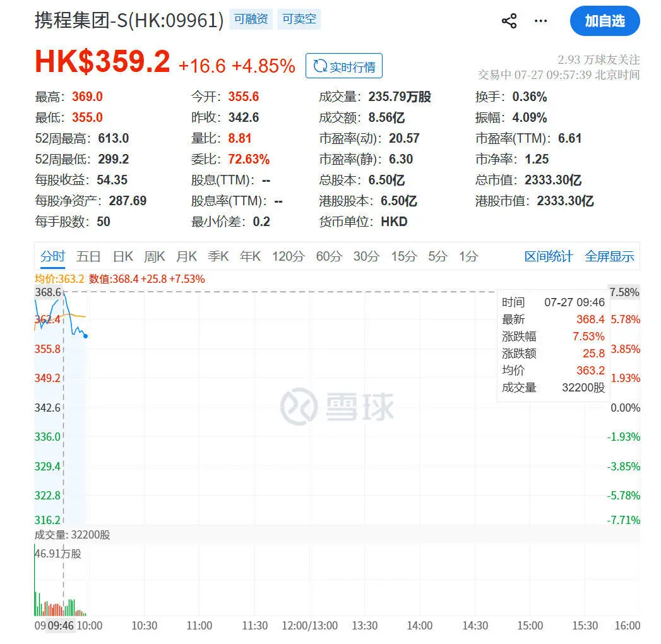The image size is (661, 644).
Task: Open the 周K chart tab
Action: 154,256
